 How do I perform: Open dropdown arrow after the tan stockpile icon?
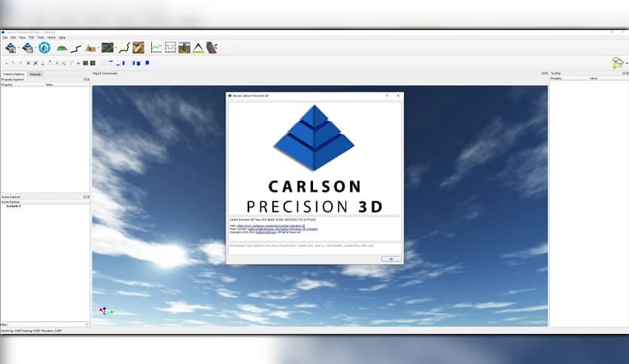[99, 48]
